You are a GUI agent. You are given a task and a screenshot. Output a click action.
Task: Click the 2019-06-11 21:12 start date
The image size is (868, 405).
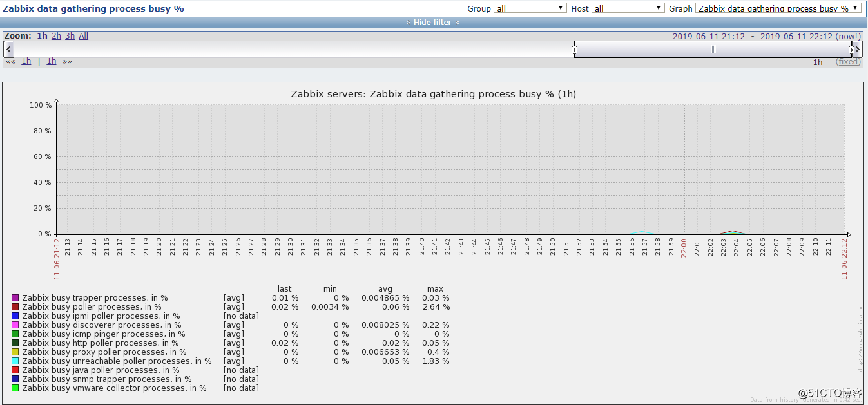tap(709, 36)
